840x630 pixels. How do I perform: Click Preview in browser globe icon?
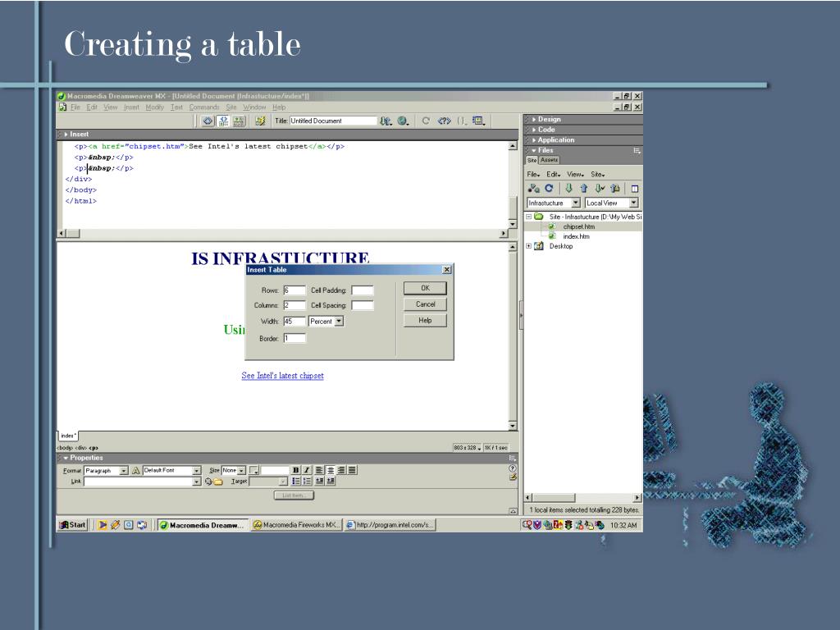(x=404, y=121)
